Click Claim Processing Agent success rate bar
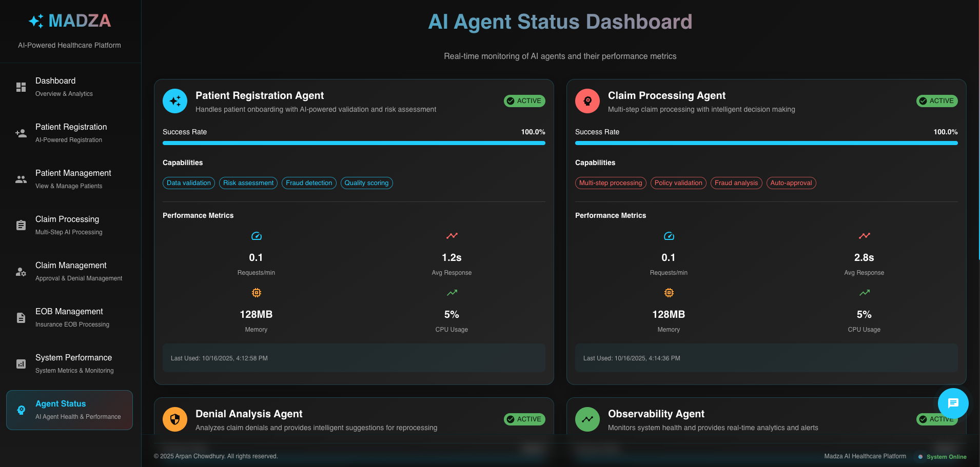 pos(767,143)
